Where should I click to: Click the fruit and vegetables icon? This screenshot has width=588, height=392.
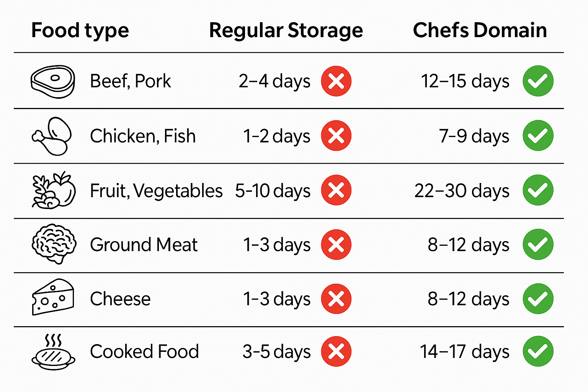[x=53, y=190]
